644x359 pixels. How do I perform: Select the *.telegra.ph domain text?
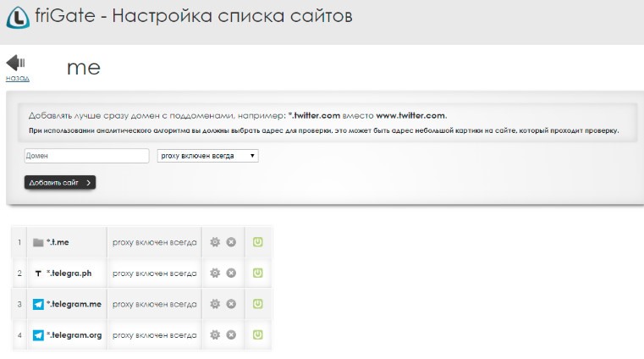click(69, 273)
